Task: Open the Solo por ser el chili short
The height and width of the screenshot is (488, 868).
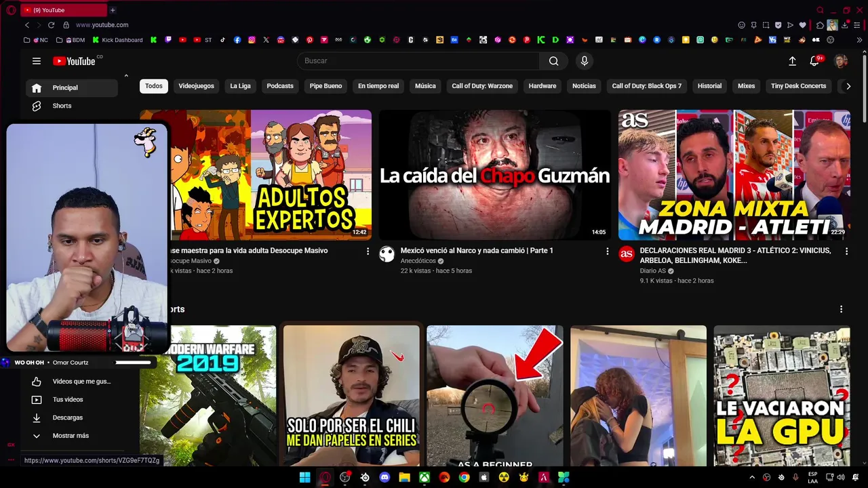Action: point(351,396)
